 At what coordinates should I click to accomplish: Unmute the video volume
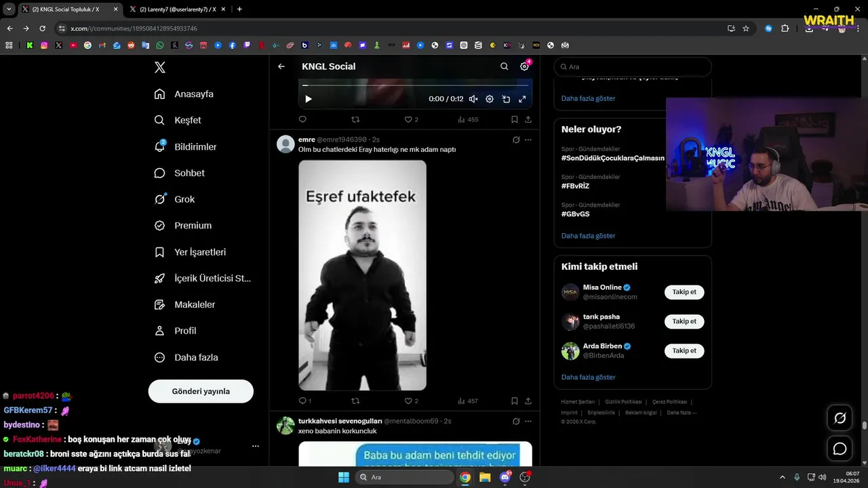coord(473,99)
